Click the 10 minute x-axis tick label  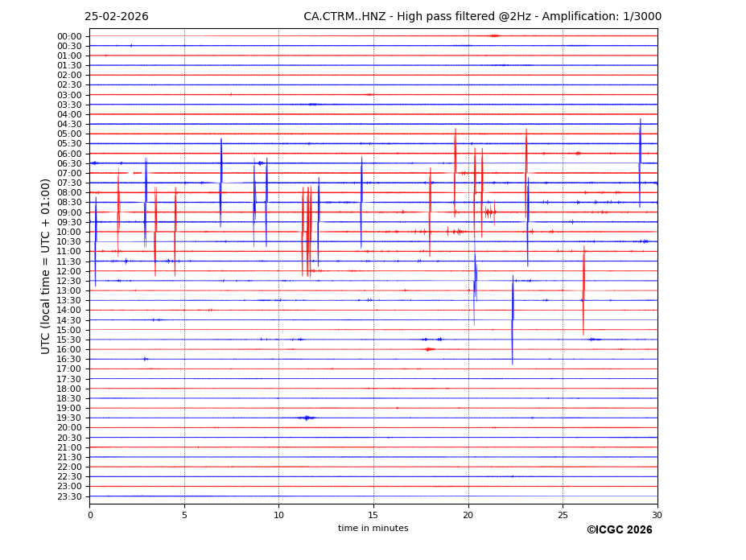pyautogui.click(x=278, y=515)
